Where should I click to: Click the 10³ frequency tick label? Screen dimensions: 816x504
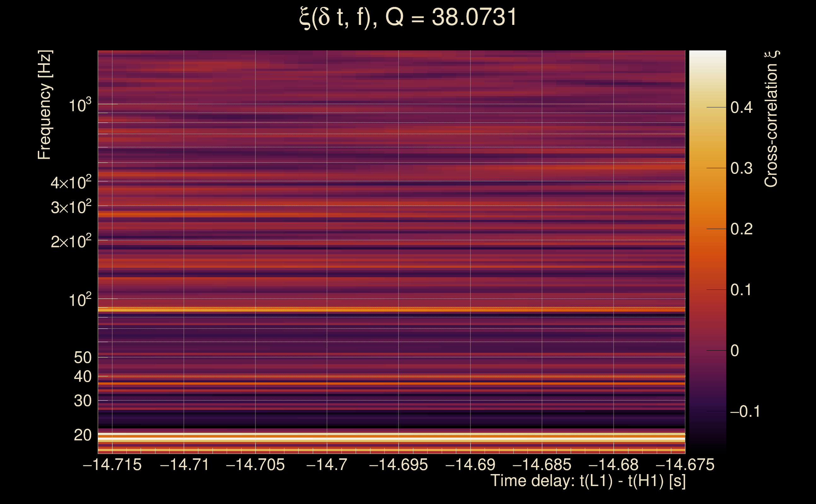[80, 105]
